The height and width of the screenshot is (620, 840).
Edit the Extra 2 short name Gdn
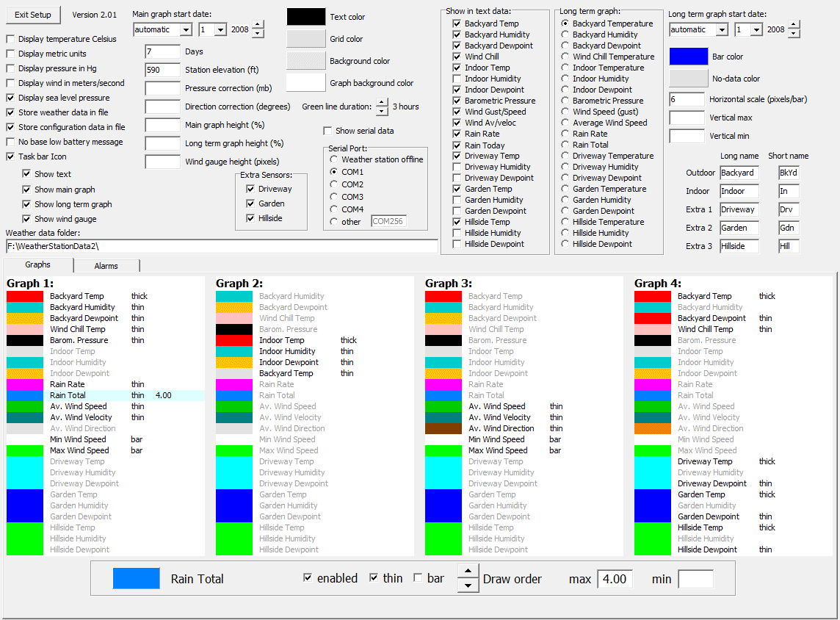(x=789, y=228)
